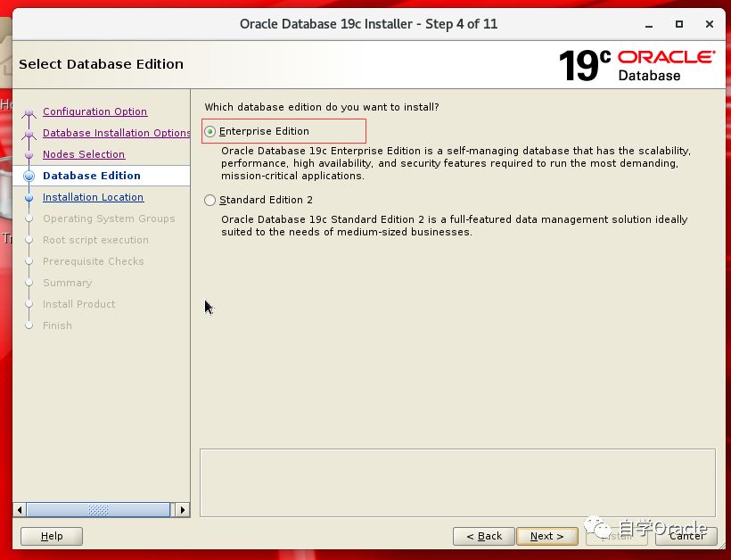This screenshot has width=731, height=560.
Task: Click the sidebar horizontal scrollbar thumb
Action: click(98, 510)
